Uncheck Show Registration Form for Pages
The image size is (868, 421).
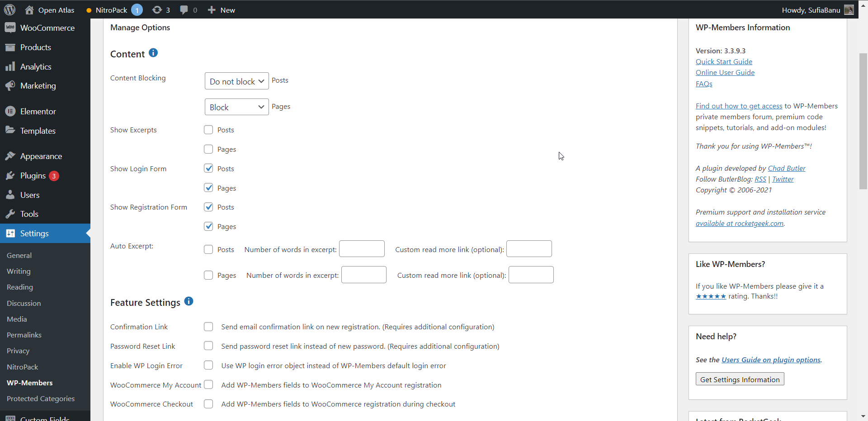tap(208, 226)
